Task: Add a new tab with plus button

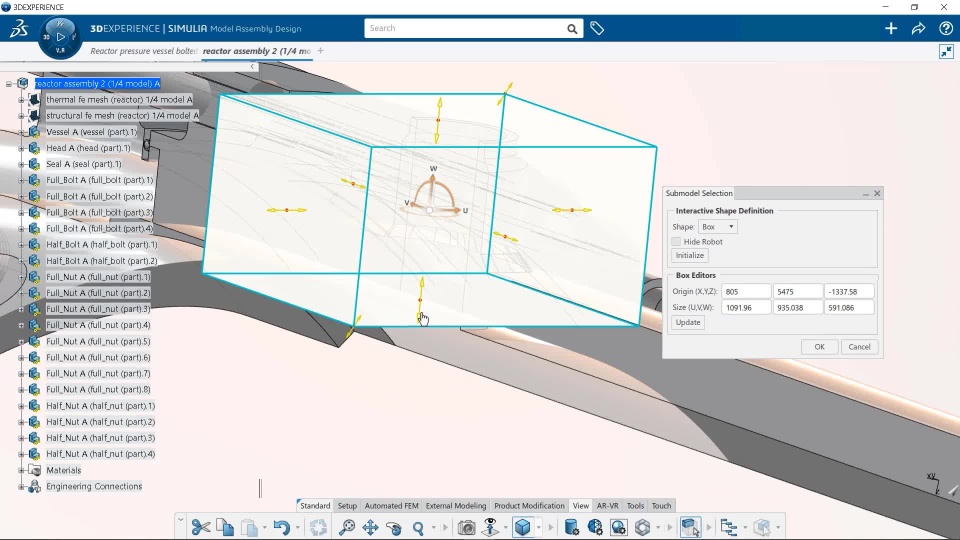Action: coord(320,51)
